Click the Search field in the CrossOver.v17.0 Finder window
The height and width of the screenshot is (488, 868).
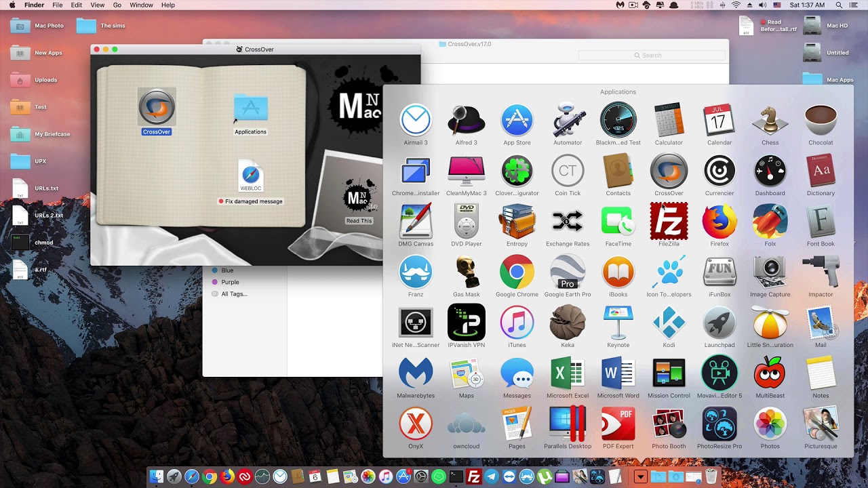click(x=650, y=55)
